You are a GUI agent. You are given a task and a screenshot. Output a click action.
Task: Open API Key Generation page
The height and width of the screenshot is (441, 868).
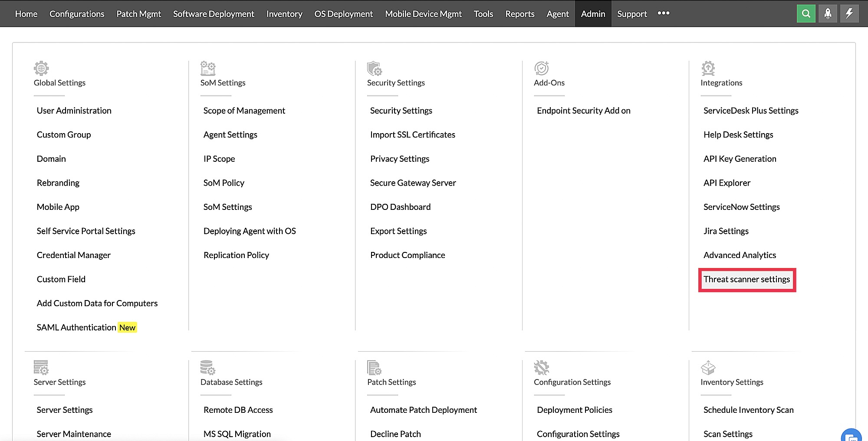(740, 159)
